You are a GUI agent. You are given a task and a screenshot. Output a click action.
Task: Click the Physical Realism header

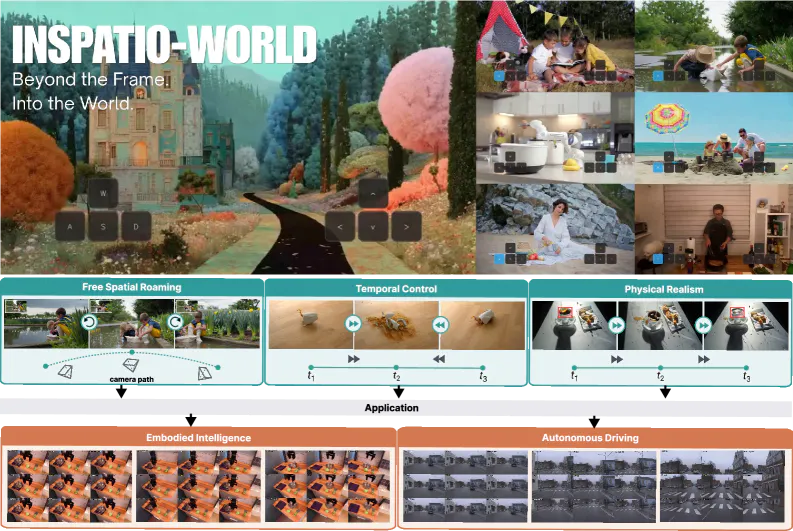pos(664,289)
